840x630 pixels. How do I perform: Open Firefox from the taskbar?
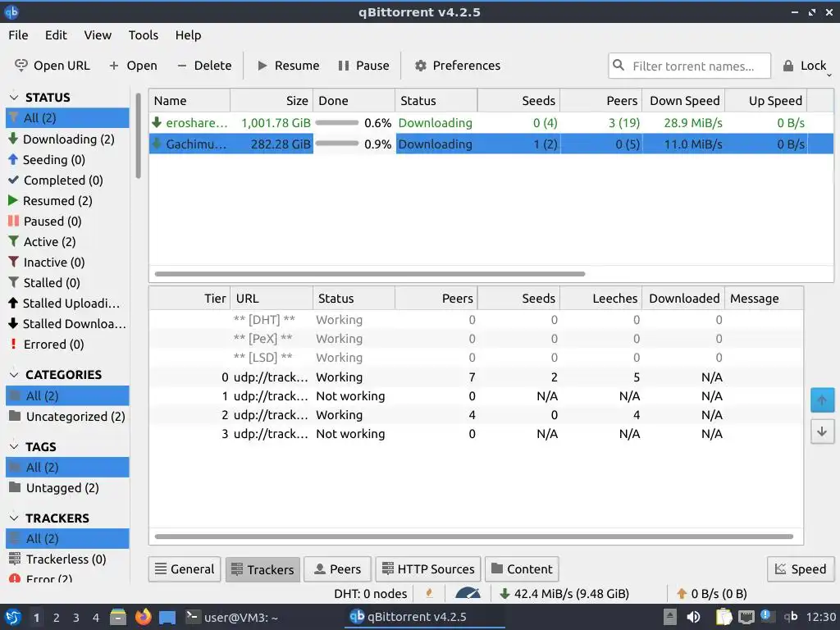(x=143, y=617)
